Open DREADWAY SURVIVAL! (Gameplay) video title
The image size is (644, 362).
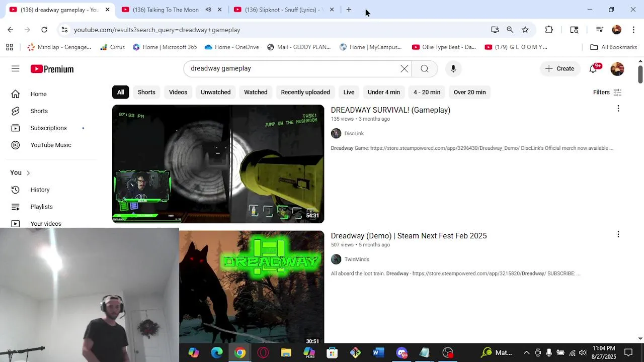390,110
